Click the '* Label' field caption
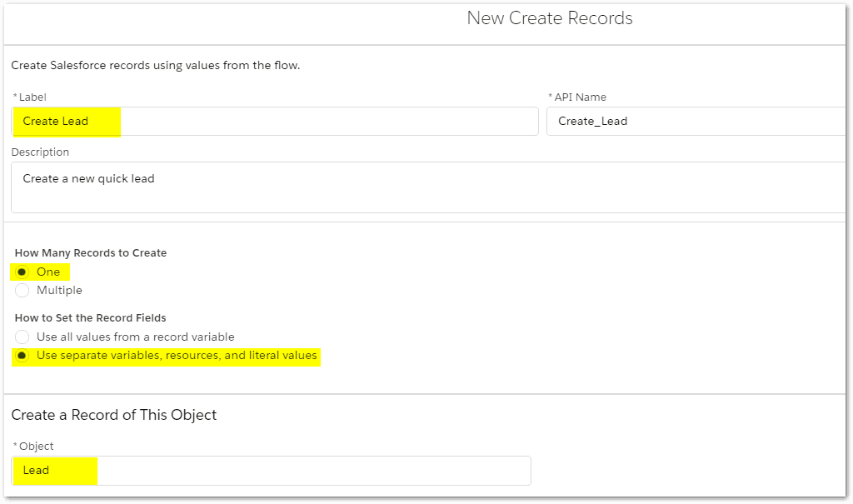The width and height of the screenshot is (853, 504). [x=32, y=97]
